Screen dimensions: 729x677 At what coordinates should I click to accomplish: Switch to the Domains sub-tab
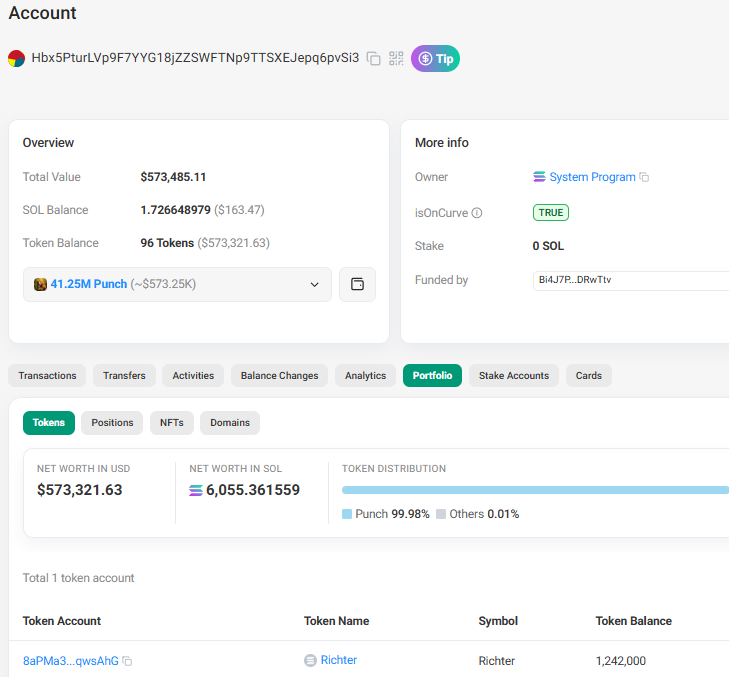(x=230, y=423)
